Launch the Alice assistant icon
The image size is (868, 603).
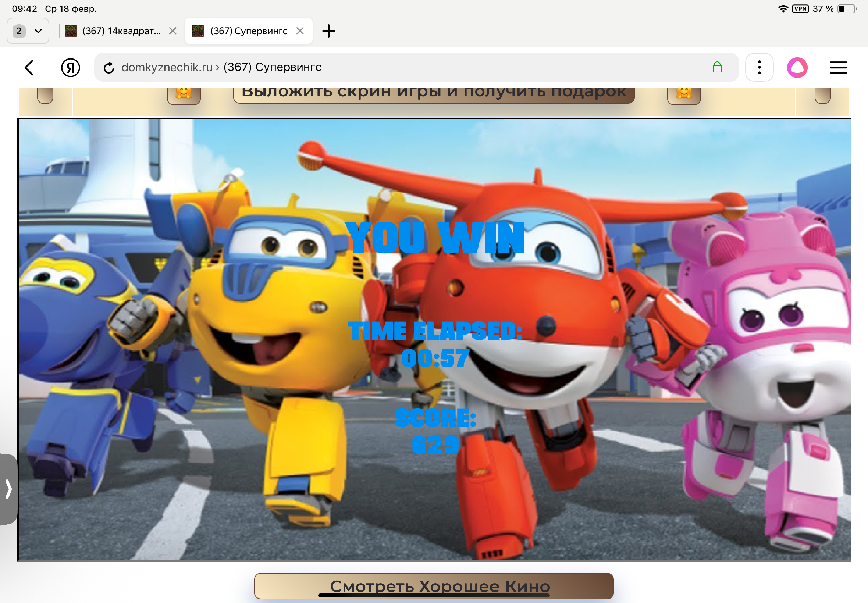797,68
